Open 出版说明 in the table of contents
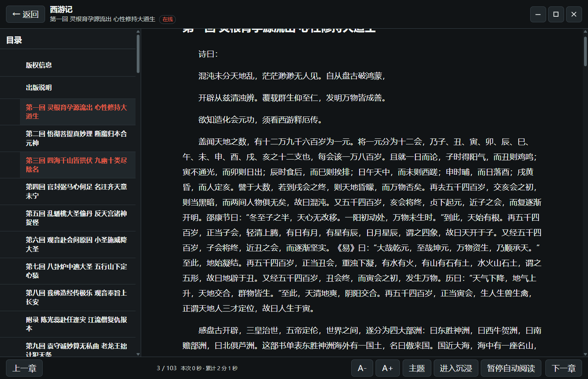 (x=78, y=87)
